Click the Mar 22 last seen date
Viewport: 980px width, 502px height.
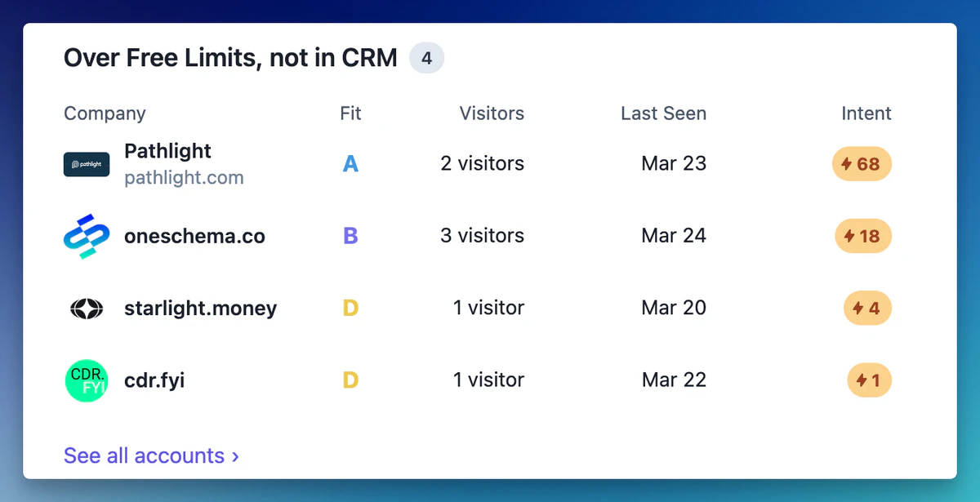click(x=674, y=380)
